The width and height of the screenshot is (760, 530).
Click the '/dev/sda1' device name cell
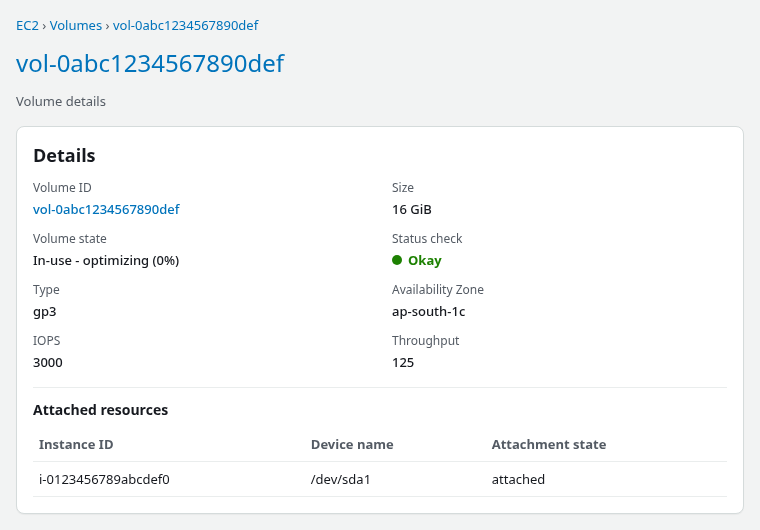340,480
